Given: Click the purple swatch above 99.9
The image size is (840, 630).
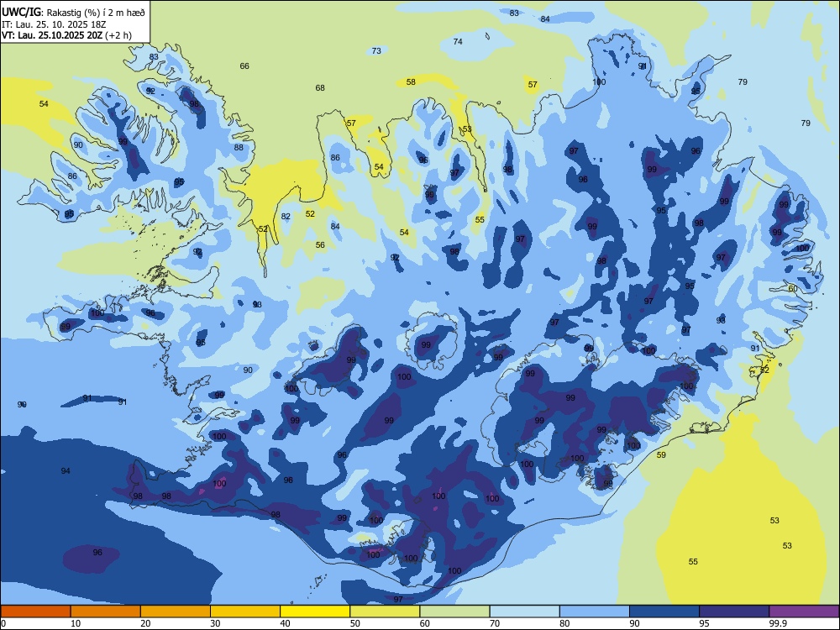Looking at the screenshot, I should pyautogui.click(x=804, y=612).
